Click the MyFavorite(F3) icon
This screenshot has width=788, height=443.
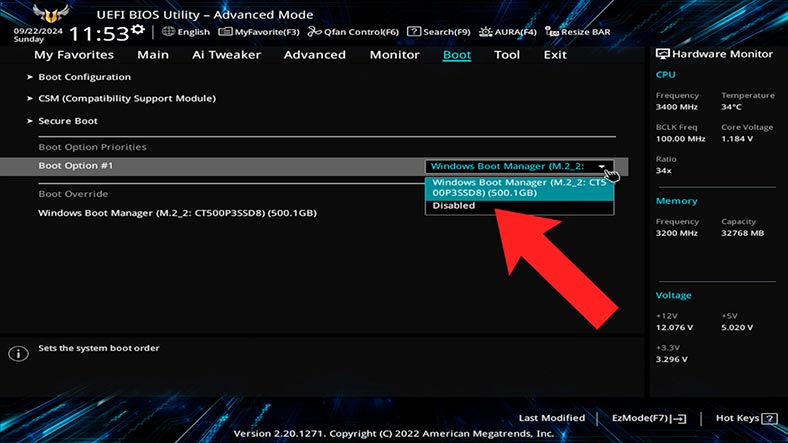point(225,32)
